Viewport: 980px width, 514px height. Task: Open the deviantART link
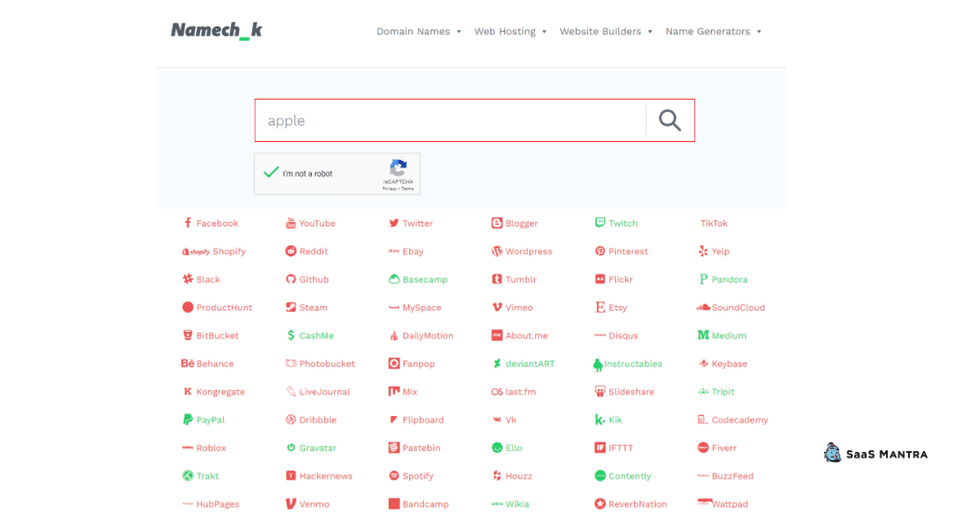click(x=523, y=364)
